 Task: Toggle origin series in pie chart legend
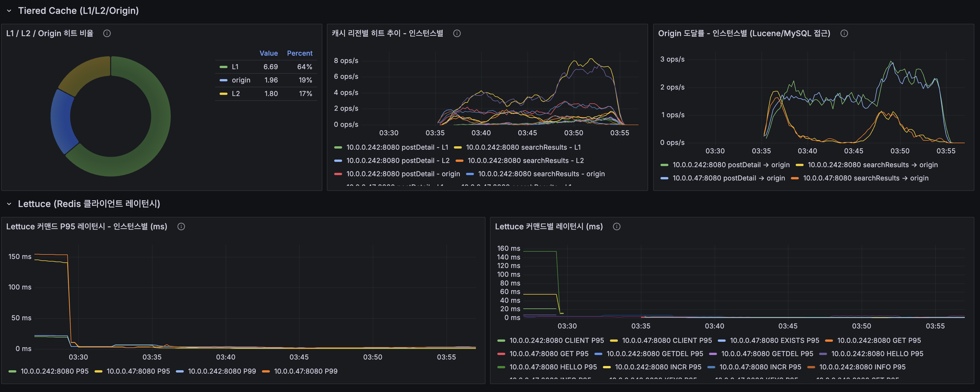(241, 80)
